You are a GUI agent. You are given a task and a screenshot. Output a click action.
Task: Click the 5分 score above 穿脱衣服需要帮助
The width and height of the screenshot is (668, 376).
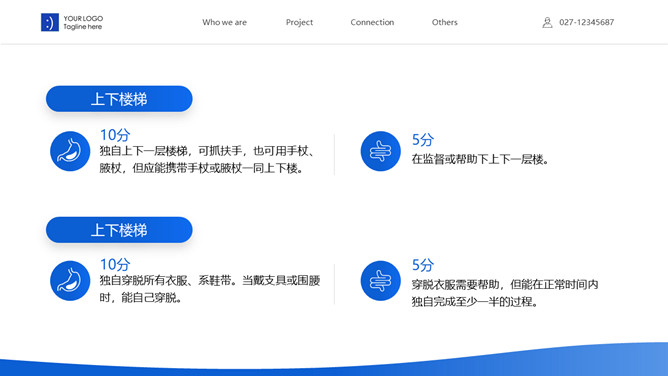[423, 265]
